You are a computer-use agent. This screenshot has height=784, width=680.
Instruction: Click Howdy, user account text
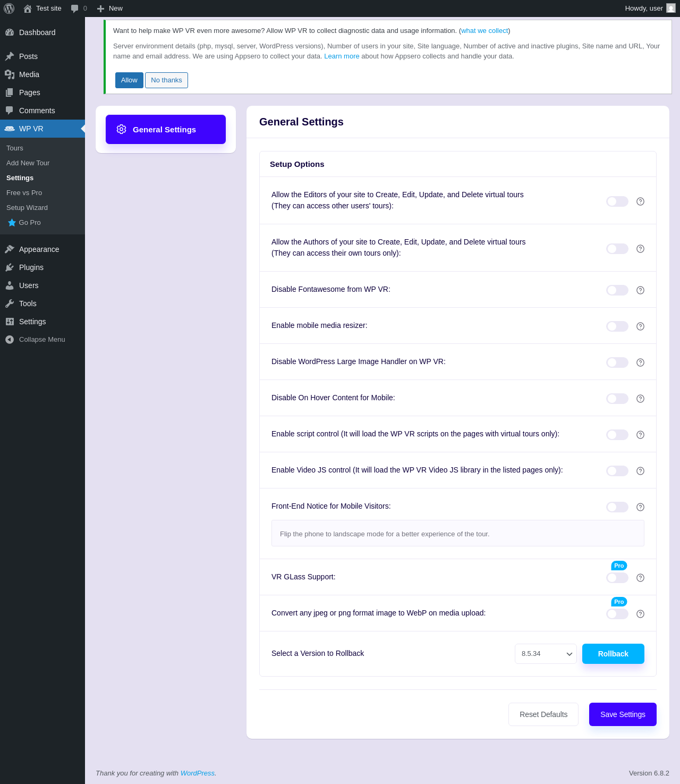644,9
